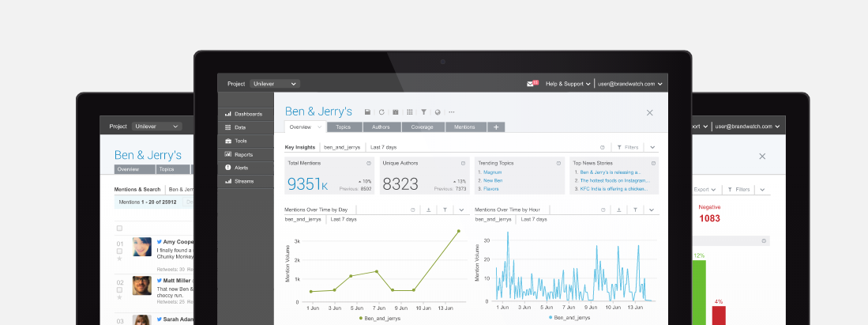
Task: Click Matt Miller's profile picture
Action: [141, 285]
